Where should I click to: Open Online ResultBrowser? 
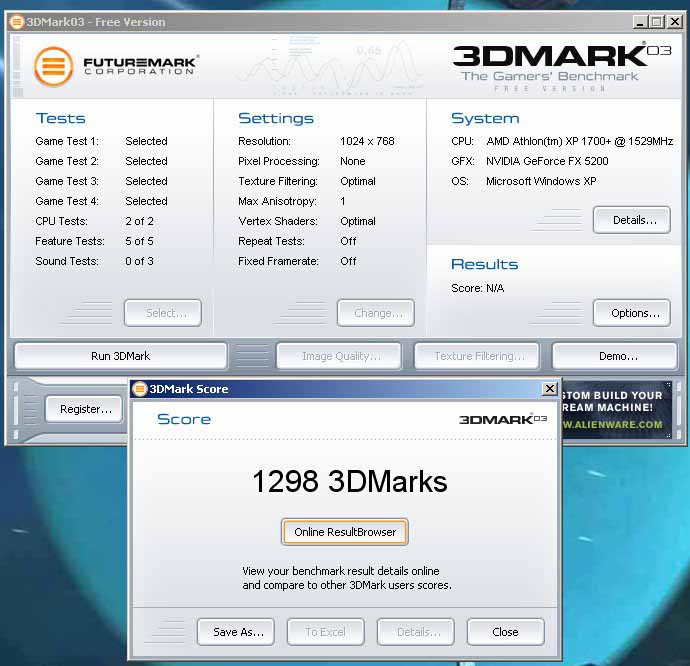pos(345,532)
